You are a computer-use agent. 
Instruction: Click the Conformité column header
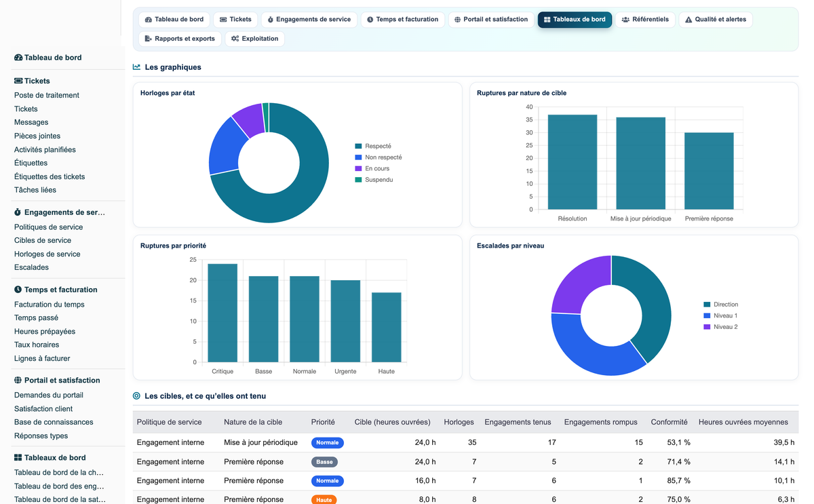(x=670, y=422)
